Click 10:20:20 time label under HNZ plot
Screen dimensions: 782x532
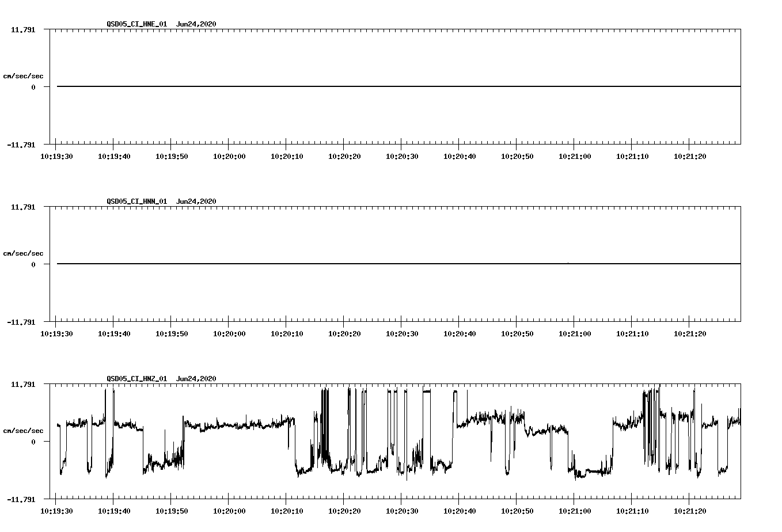click(x=344, y=511)
